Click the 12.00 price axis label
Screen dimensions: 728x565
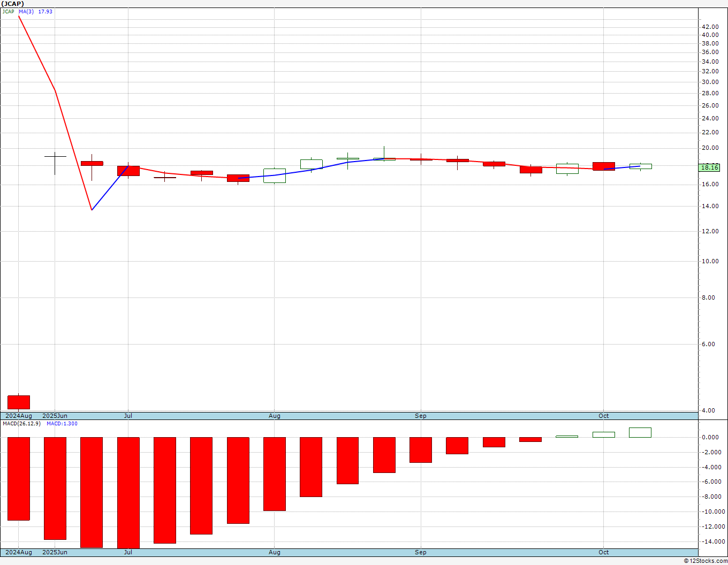[710, 232]
